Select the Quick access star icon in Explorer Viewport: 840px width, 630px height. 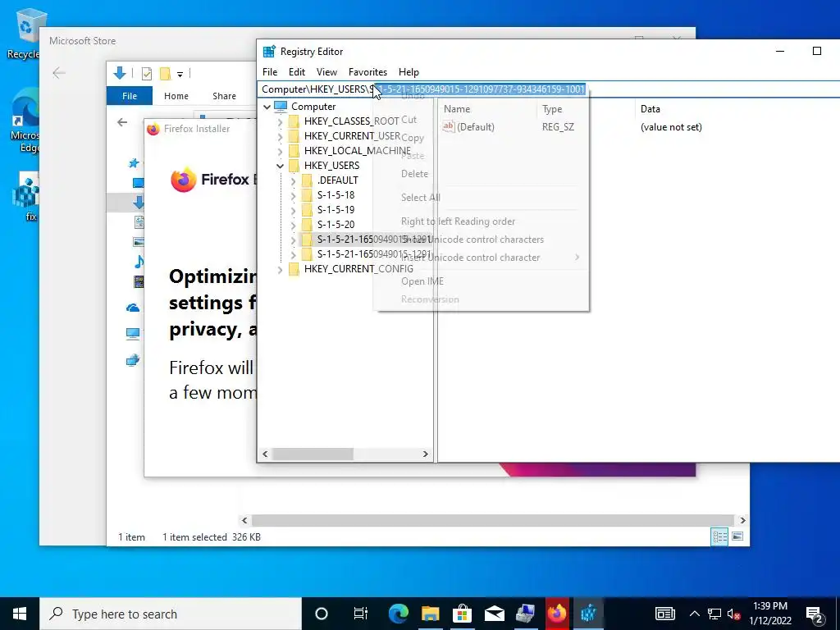pyautogui.click(x=134, y=163)
